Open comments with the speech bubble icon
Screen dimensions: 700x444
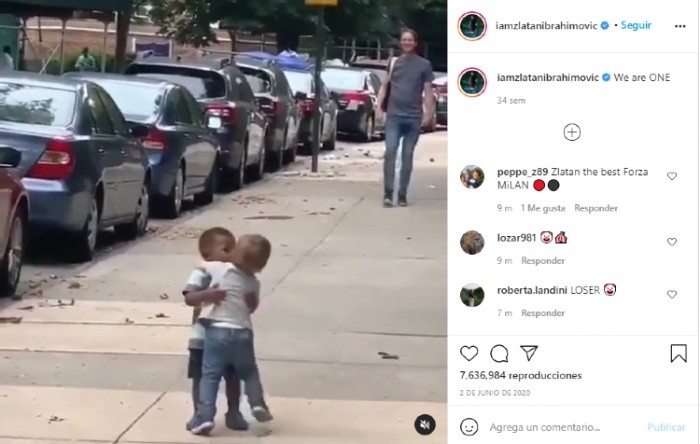tap(499, 353)
